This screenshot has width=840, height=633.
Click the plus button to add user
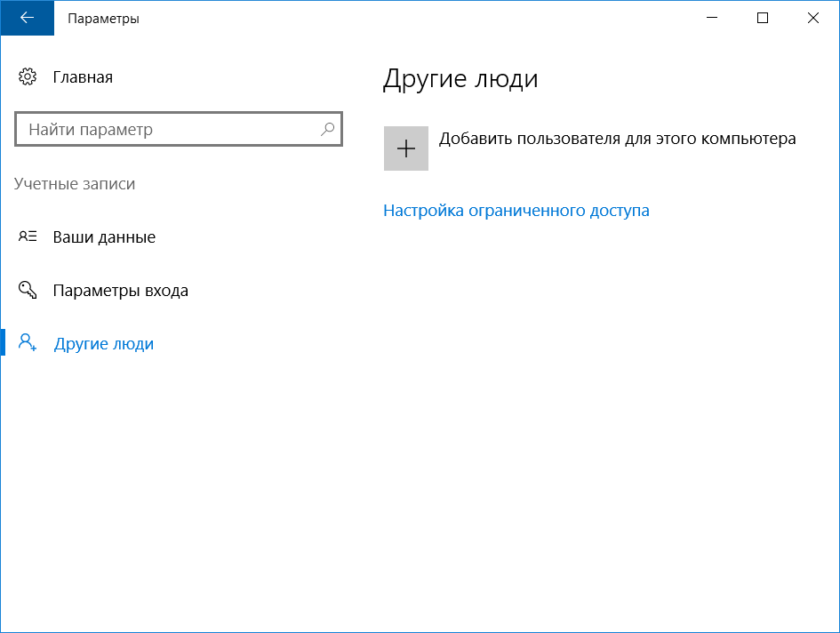[406, 148]
